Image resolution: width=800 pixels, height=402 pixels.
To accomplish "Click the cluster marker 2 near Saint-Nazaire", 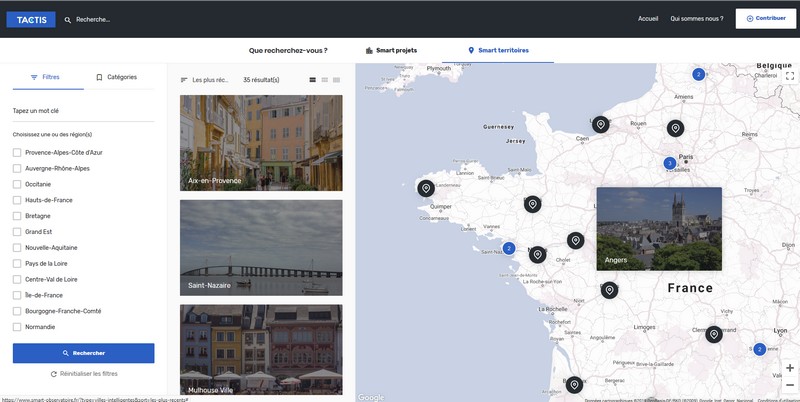I will (509, 248).
